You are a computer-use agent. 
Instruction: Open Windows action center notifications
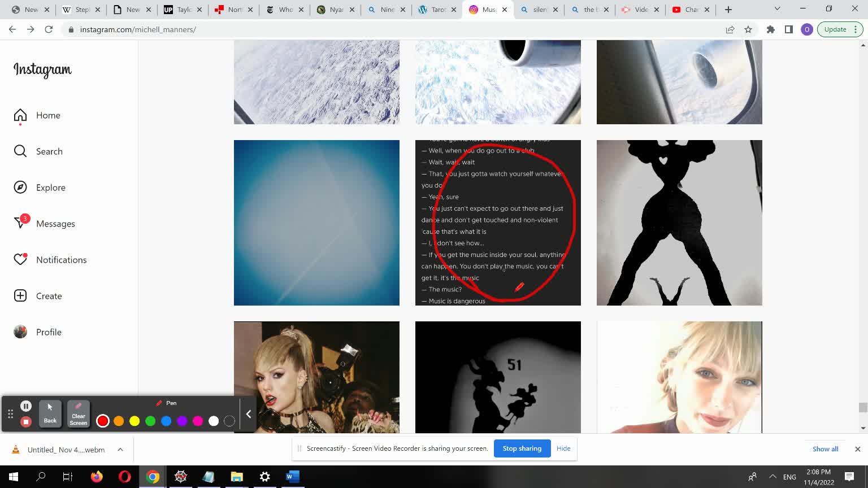[849, 477]
